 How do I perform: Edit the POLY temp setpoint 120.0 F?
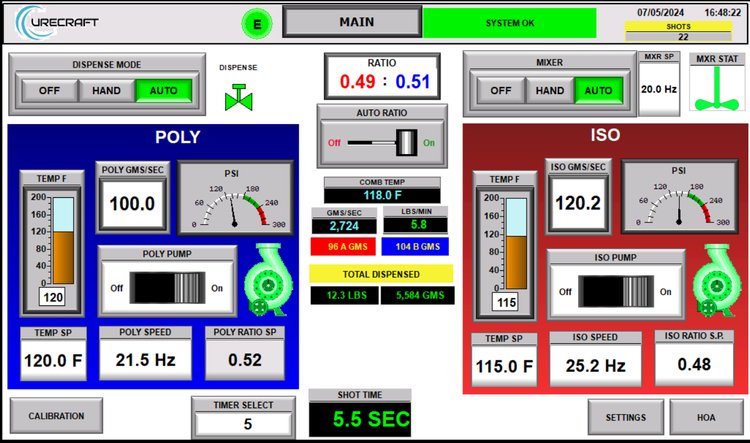click(x=53, y=360)
